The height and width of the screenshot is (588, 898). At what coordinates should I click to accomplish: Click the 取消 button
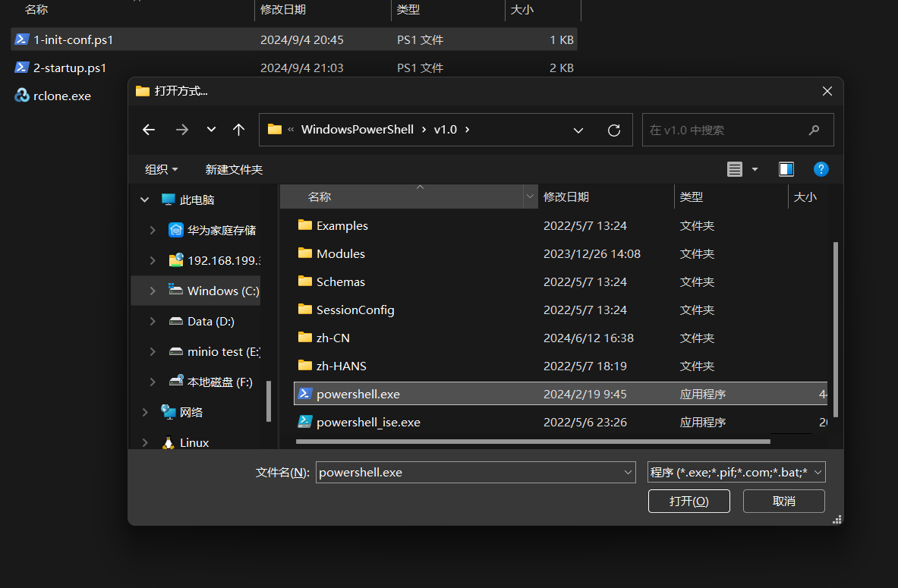(x=783, y=501)
